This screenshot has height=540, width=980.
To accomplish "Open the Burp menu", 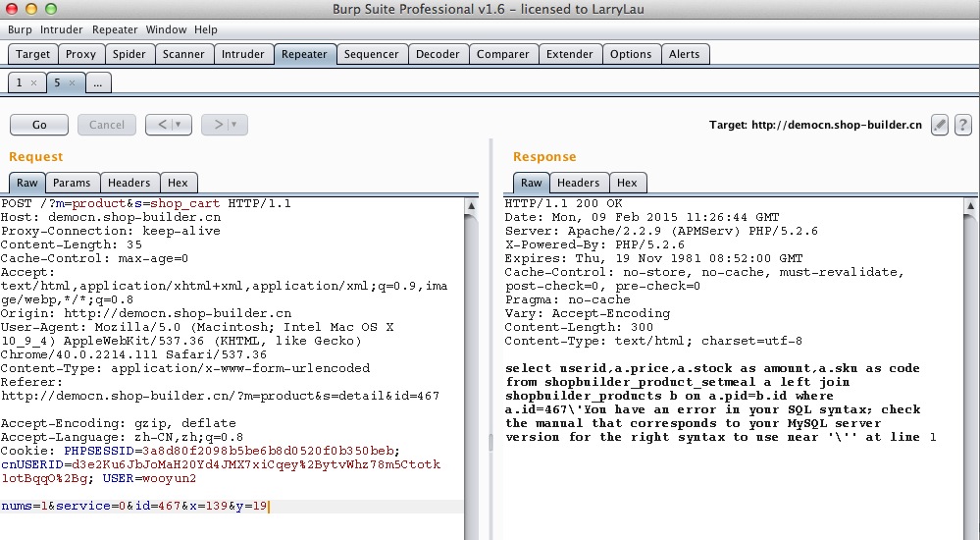I will click(20, 29).
